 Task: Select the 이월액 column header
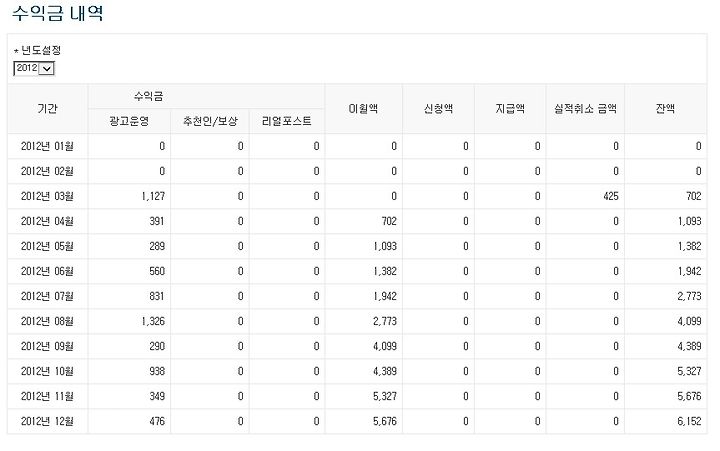click(363, 109)
